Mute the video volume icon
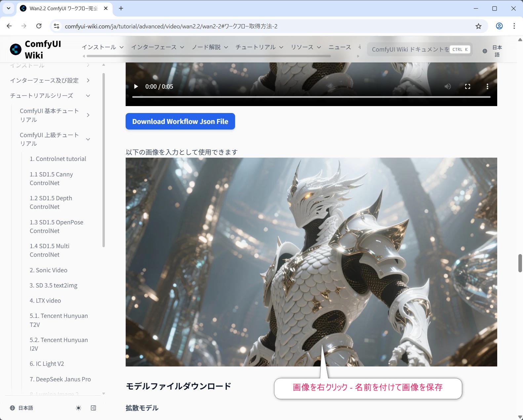The height and width of the screenshot is (420, 523). click(x=448, y=87)
